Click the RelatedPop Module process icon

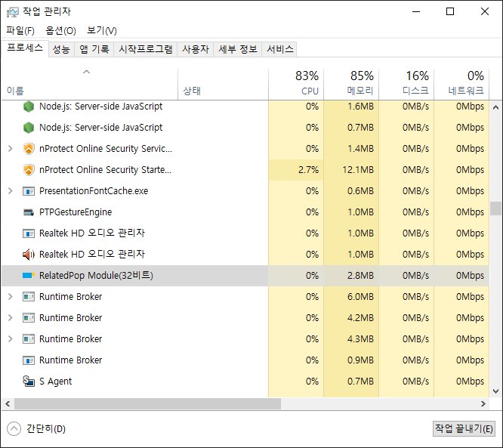tap(29, 275)
